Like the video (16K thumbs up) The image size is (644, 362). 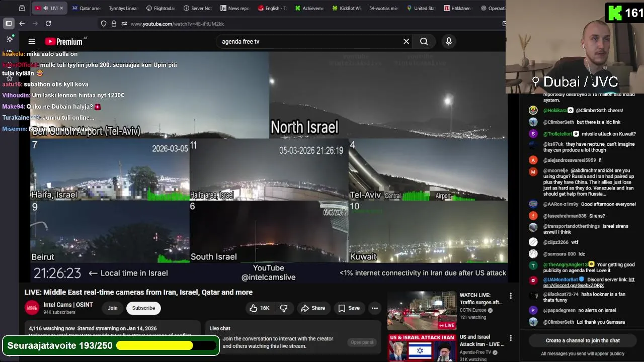(260, 308)
